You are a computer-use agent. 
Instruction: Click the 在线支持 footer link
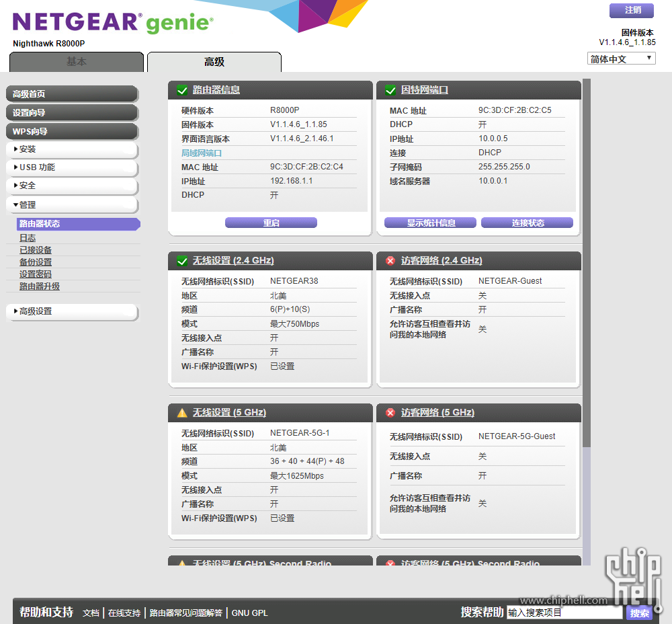pyautogui.click(x=124, y=613)
